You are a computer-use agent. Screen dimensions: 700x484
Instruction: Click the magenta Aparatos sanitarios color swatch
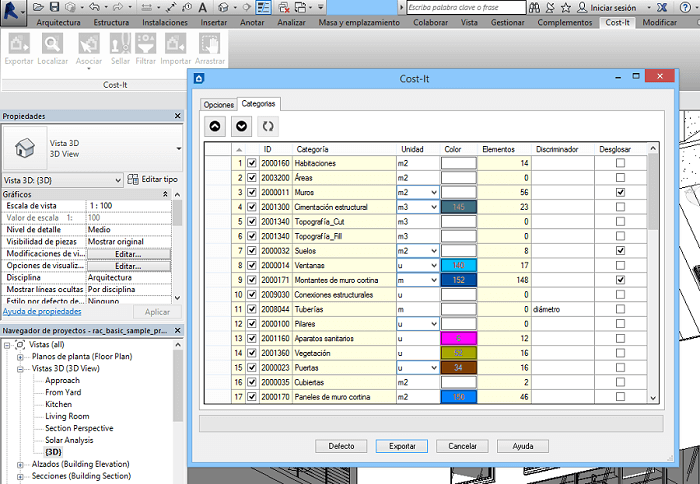[458, 338]
